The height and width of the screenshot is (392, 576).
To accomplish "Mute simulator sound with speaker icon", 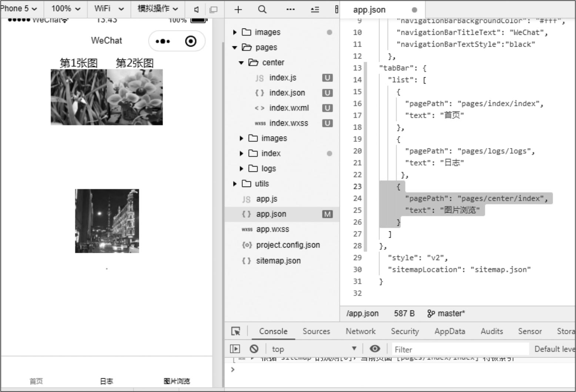I will click(197, 10).
